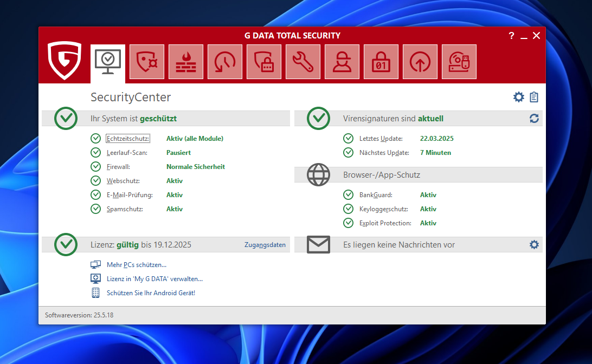Image resolution: width=592 pixels, height=364 pixels.
Task: Click the 'Exploit Protection:' label
Action: 385,223
